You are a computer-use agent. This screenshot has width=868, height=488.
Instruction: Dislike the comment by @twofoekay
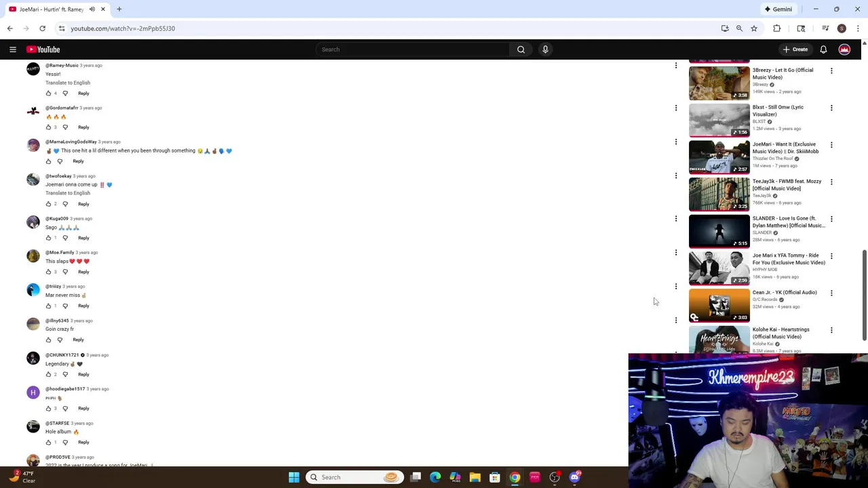point(65,204)
